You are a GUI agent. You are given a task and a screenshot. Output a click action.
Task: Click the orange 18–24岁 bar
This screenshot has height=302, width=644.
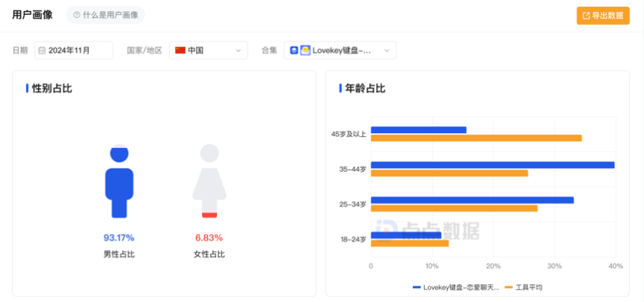click(x=410, y=243)
